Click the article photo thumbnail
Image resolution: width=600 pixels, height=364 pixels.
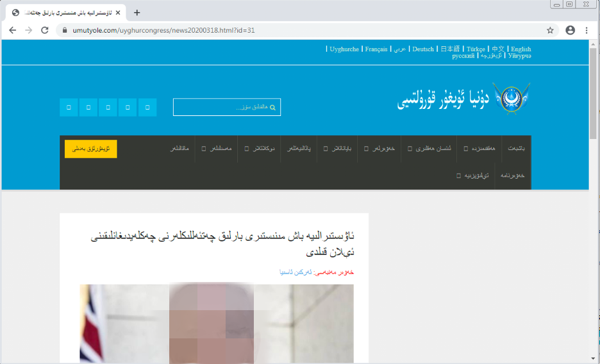point(217,324)
